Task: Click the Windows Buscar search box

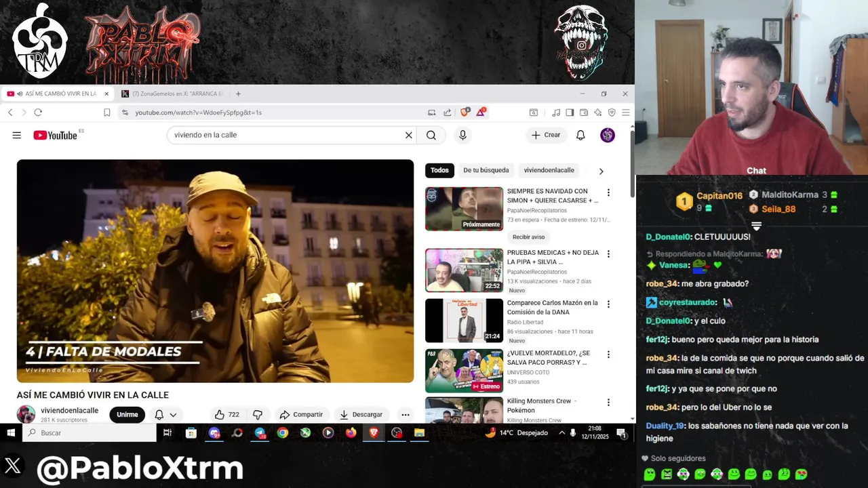Action: click(x=90, y=432)
